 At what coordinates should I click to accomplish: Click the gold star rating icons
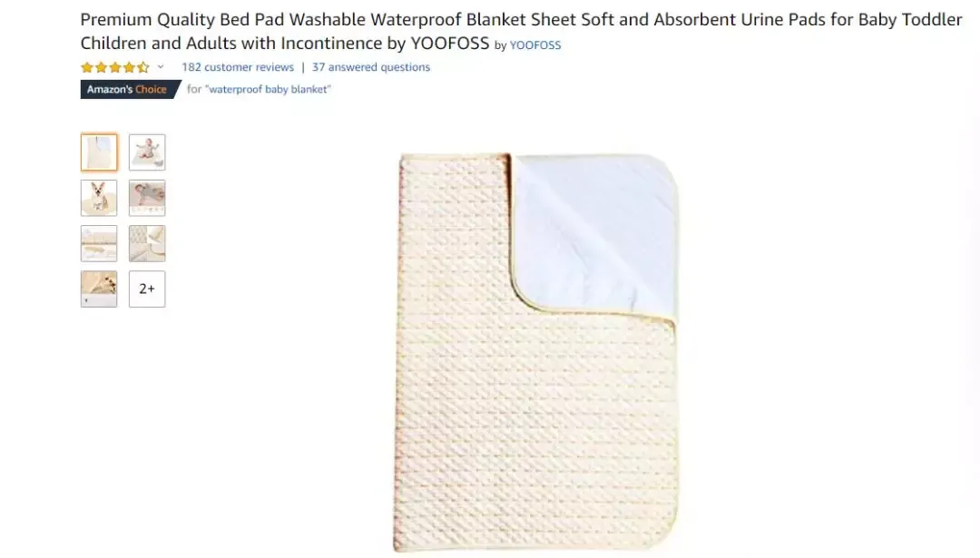[x=115, y=67]
